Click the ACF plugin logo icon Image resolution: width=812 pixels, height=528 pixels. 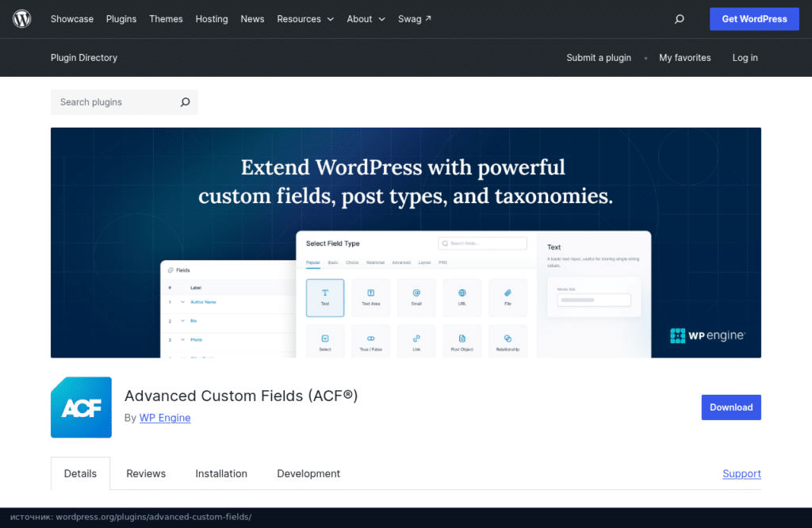click(82, 407)
